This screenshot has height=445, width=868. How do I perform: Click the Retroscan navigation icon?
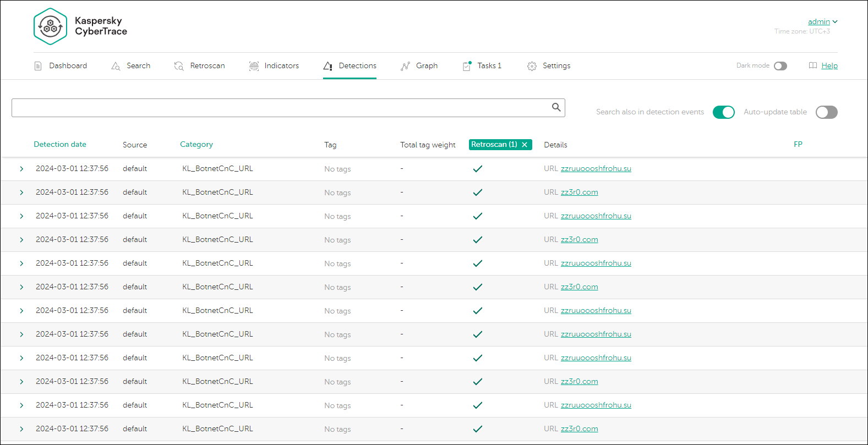click(x=179, y=66)
